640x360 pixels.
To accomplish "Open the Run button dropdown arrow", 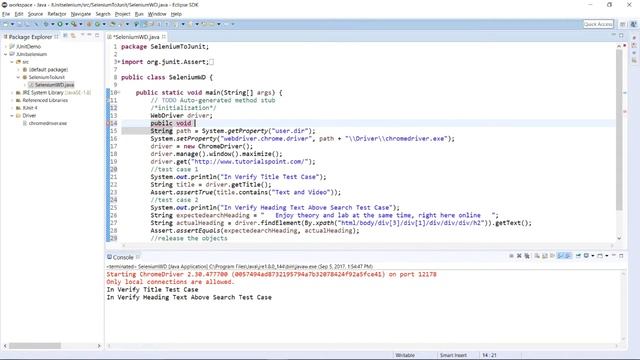I will [x=66, y=24].
